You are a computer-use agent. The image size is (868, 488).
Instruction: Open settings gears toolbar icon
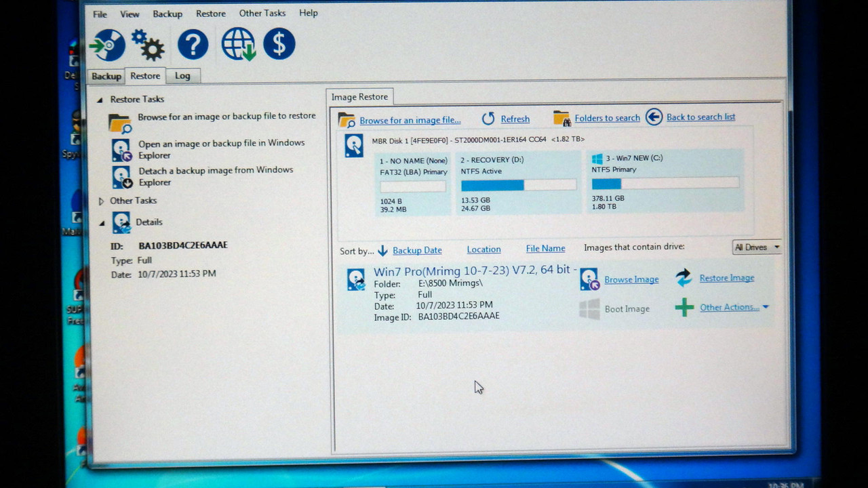pyautogui.click(x=149, y=45)
